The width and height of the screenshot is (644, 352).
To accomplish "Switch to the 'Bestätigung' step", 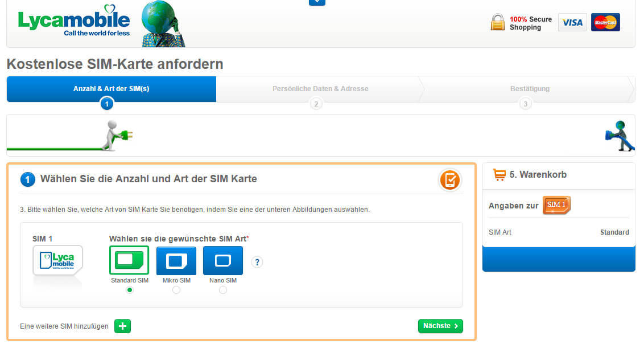I will coord(529,89).
